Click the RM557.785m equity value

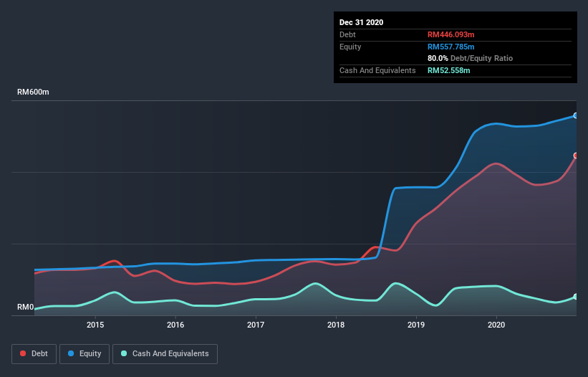click(x=450, y=47)
